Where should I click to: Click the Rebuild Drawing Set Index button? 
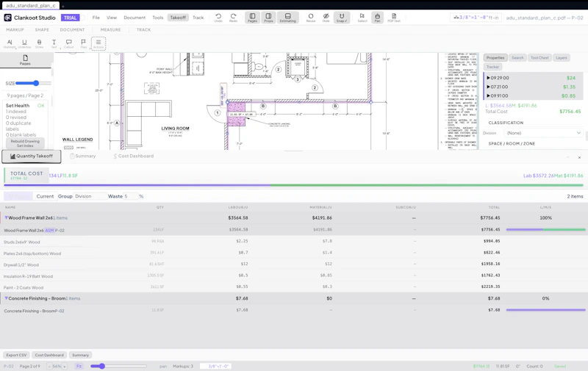point(25,143)
